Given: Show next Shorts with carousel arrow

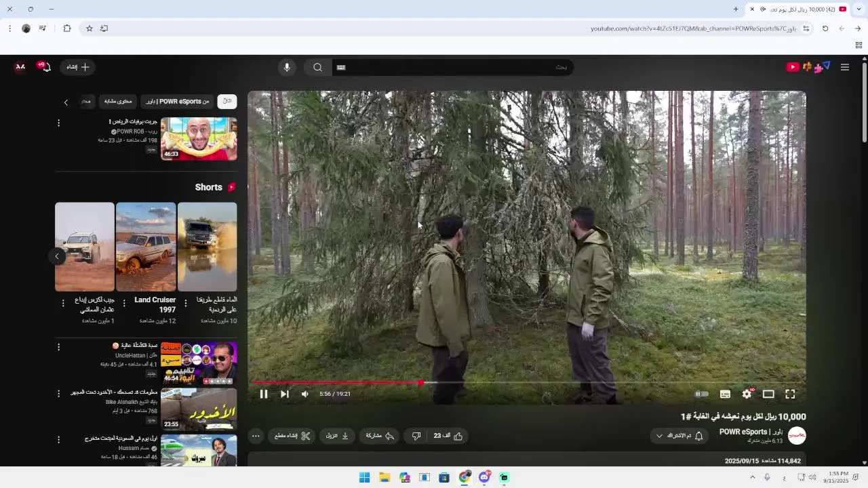Looking at the screenshot, I should click(57, 256).
